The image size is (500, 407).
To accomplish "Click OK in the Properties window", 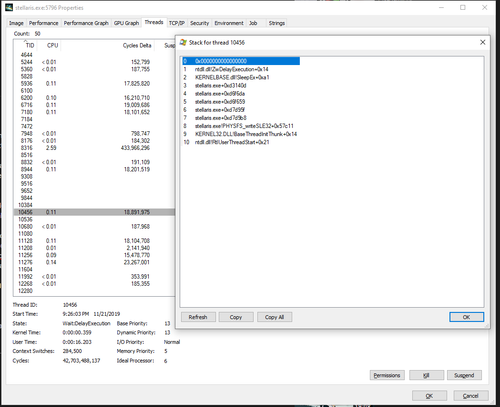I will (429, 396).
